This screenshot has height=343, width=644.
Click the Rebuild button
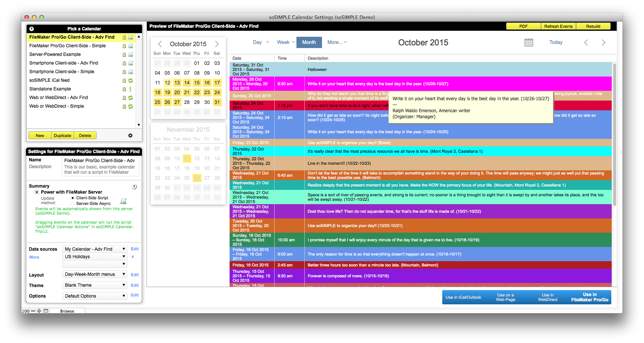[x=593, y=26]
